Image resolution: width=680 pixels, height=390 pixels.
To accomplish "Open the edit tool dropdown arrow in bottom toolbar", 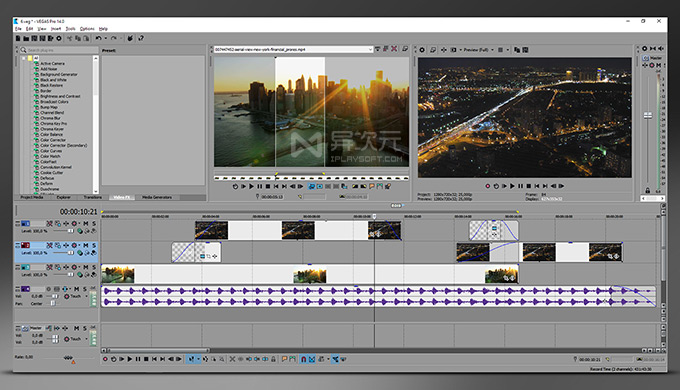I will (x=198, y=359).
